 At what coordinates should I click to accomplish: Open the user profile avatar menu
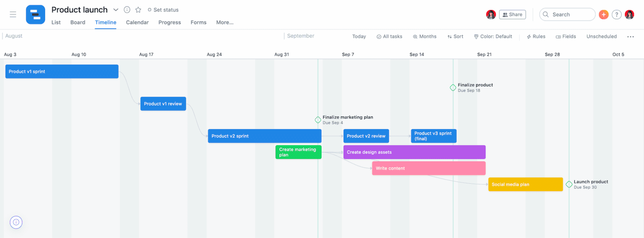629,14
